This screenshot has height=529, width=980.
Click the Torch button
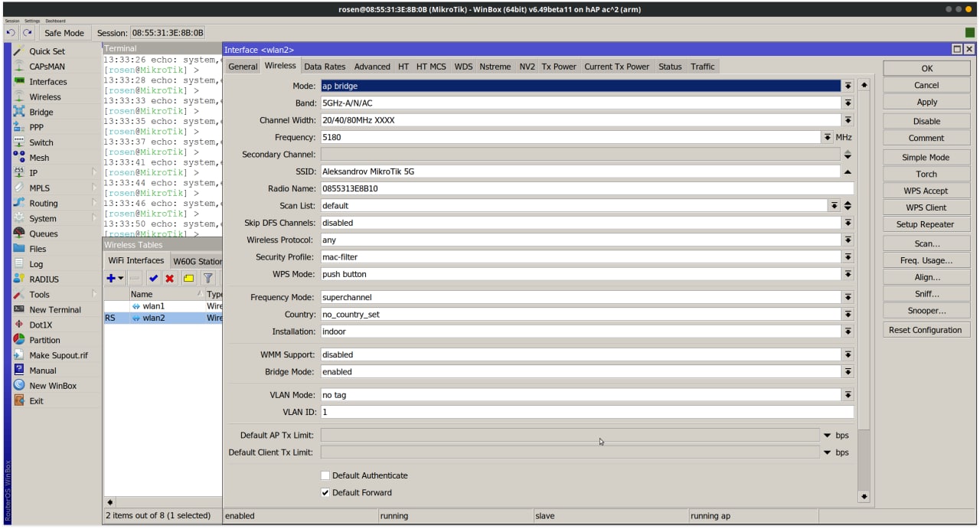926,174
